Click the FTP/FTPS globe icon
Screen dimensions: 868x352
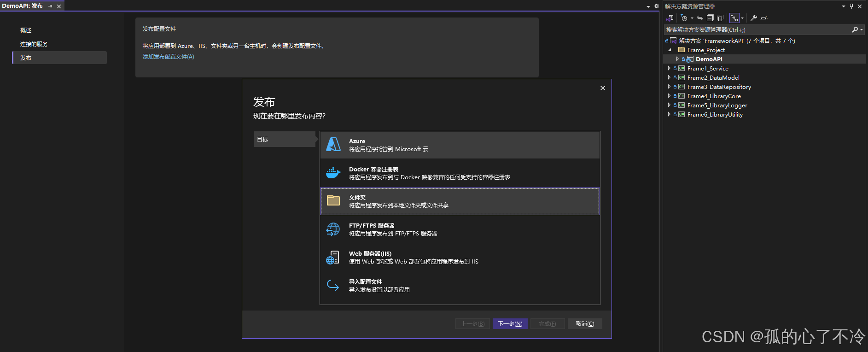pyautogui.click(x=333, y=229)
